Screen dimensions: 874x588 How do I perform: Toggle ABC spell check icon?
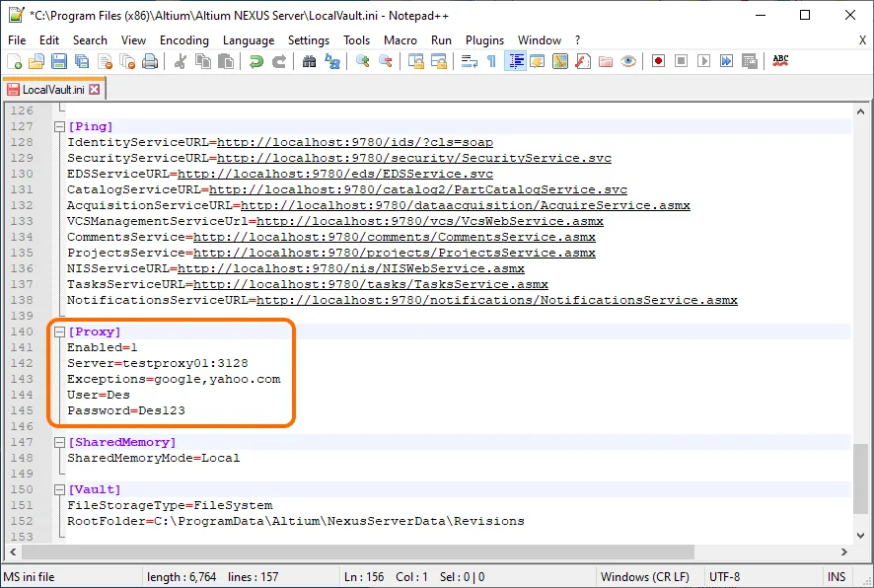(780, 61)
